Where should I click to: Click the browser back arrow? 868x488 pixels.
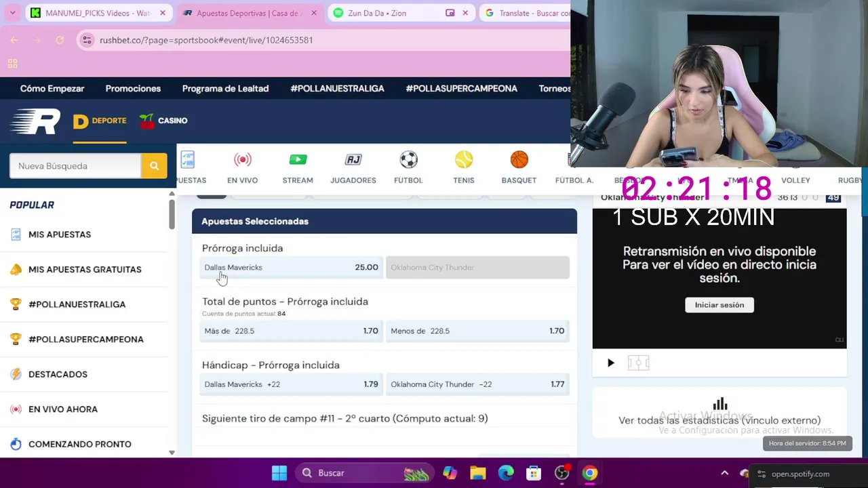14,40
